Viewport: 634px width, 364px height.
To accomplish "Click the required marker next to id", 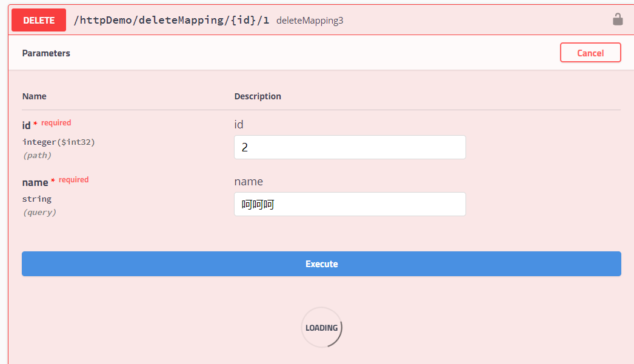I will 56,122.
